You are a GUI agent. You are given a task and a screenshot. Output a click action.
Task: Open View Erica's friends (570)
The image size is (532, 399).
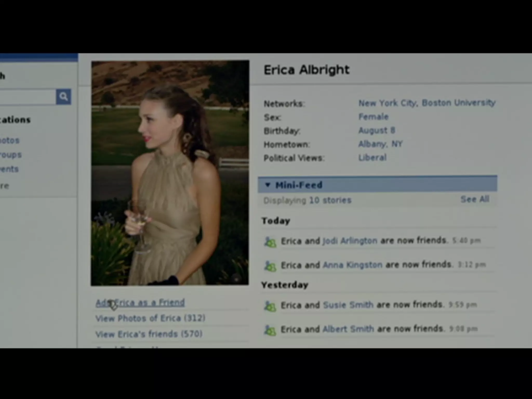[149, 334]
